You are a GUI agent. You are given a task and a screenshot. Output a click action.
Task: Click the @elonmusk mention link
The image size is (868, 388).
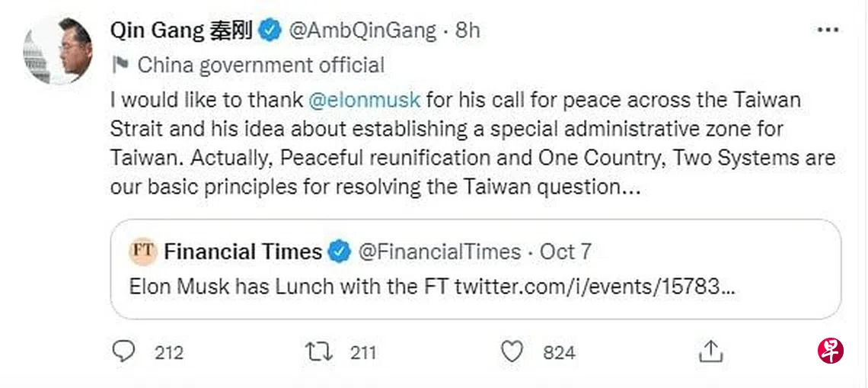[x=364, y=101]
